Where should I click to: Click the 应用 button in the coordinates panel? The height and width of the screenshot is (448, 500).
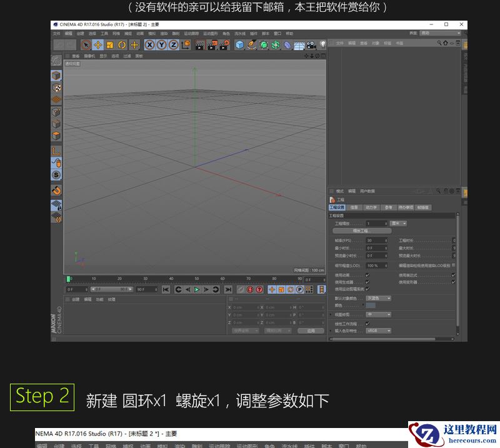pos(311,330)
